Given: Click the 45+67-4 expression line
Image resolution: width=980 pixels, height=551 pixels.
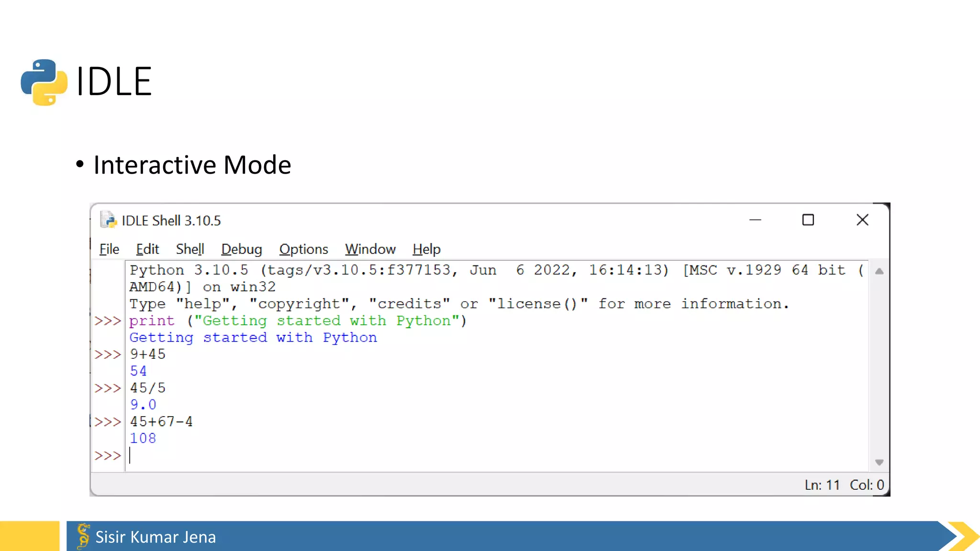Looking at the screenshot, I should click(x=161, y=422).
